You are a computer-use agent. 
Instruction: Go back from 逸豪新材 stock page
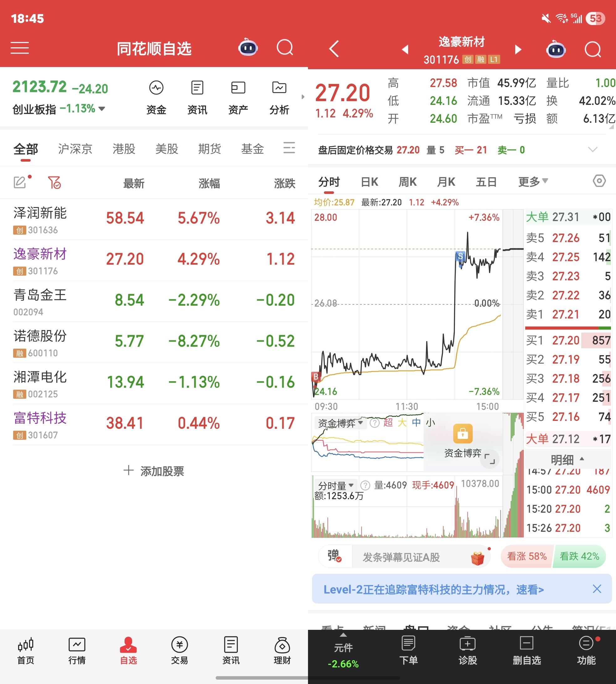(334, 49)
